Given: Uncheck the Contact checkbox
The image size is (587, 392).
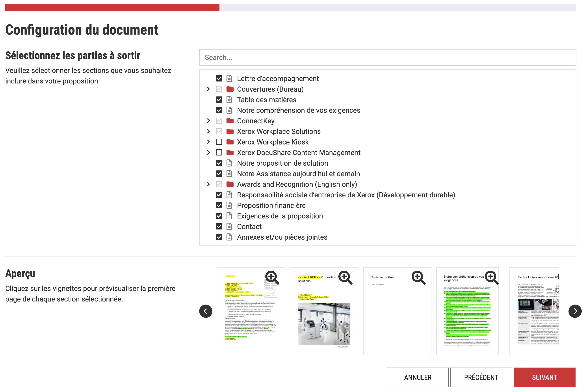Looking at the screenshot, I should click(x=219, y=226).
